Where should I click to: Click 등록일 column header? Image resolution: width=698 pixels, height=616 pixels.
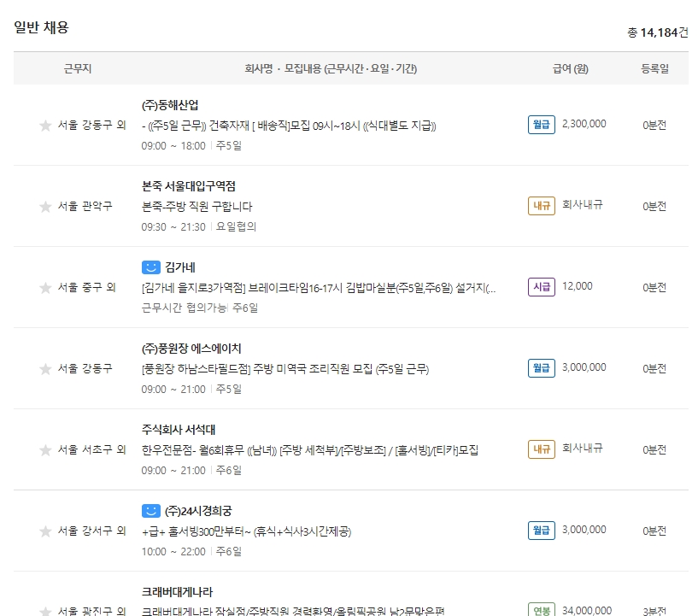tap(654, 68)
